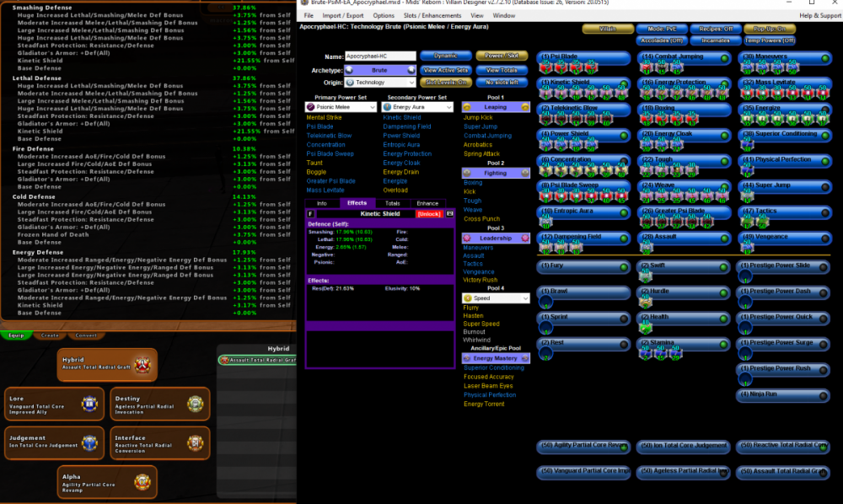Toggle the Combat Jumping power indicator
This screenshot has height=504, width=843.
[x=724, y=58]
